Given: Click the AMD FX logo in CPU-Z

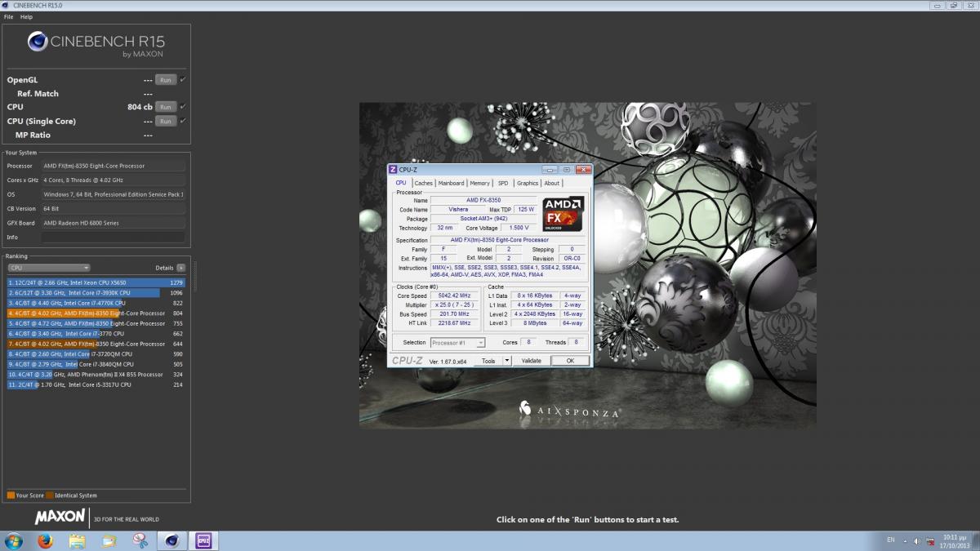Looking at the screenshot, I should coord(563,215).
